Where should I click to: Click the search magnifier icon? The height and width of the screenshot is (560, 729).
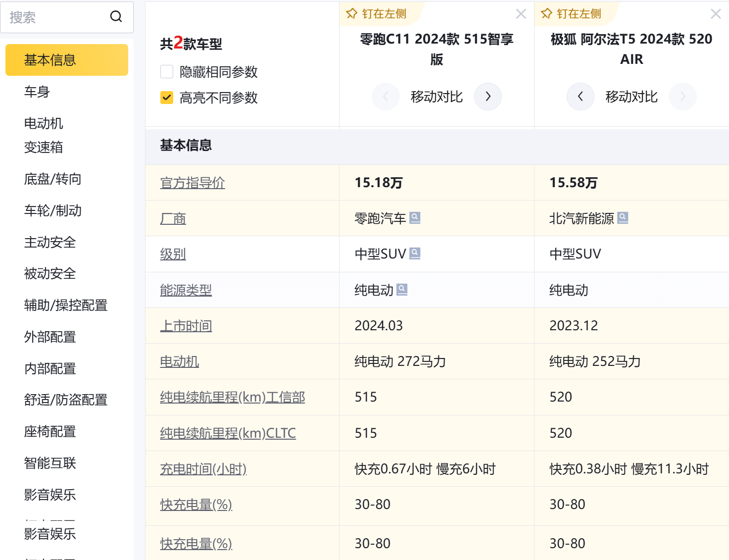[116, 17]
